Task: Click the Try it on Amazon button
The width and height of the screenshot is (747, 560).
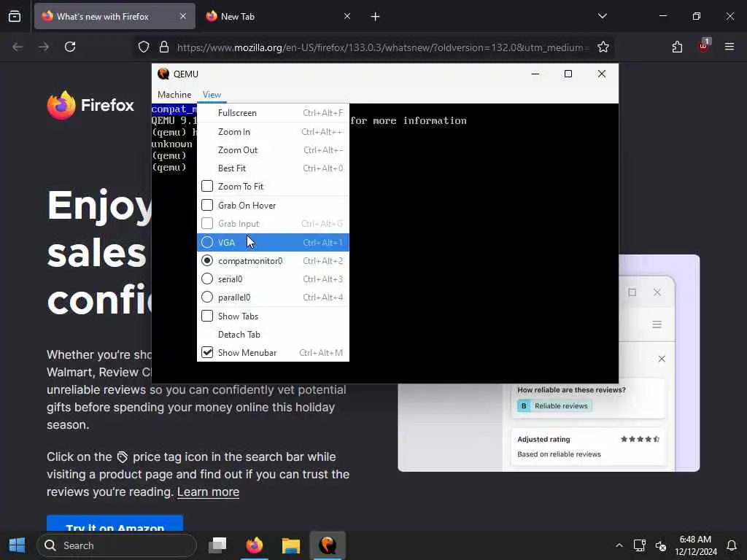Action: [x=115, y=524]
